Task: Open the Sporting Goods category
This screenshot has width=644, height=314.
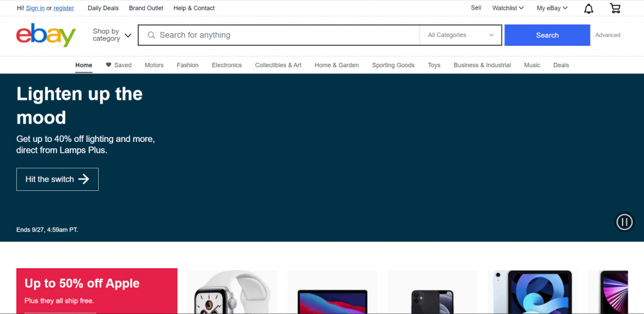Action: click(393, 65)
